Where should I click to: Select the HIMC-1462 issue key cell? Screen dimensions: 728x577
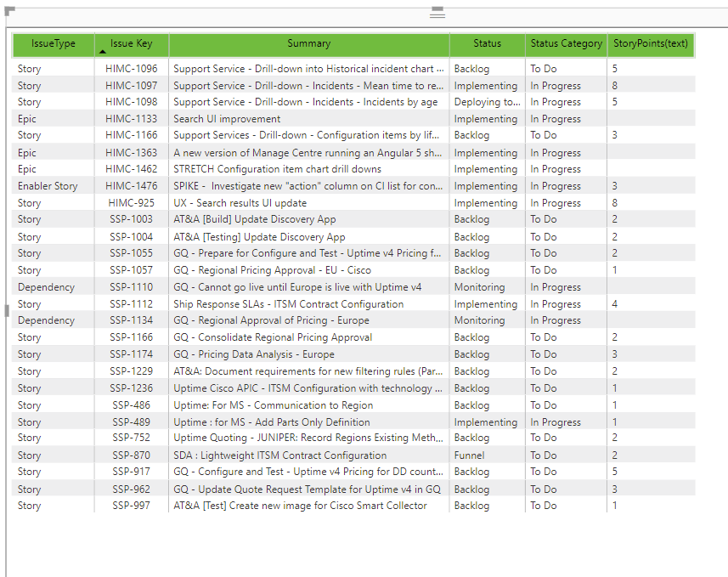point(132,169)
